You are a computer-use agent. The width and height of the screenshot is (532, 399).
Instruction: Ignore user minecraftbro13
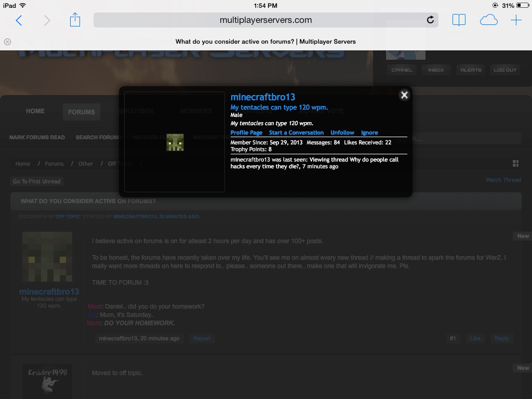[369, 132]
